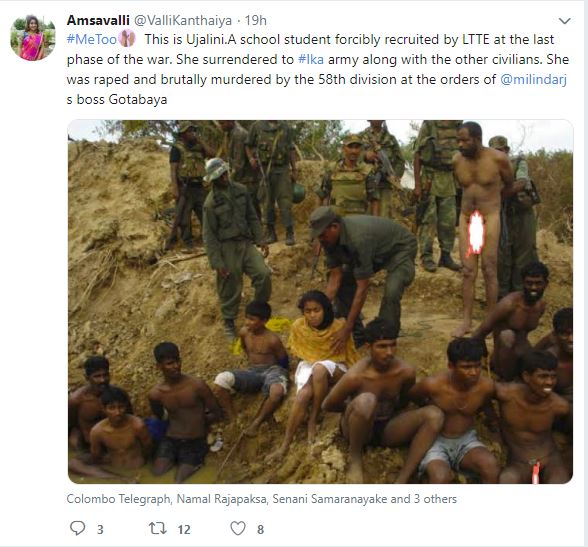Like the tweet with the heart icon
Screen dimensions: 588x547
pyautogui.click(x=238, y=528)
